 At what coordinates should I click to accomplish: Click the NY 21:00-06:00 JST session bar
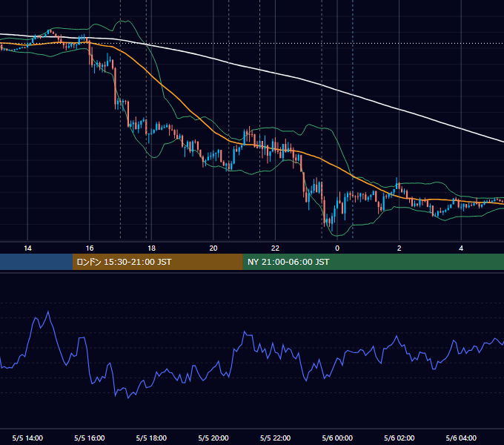(x=373, y=262)
